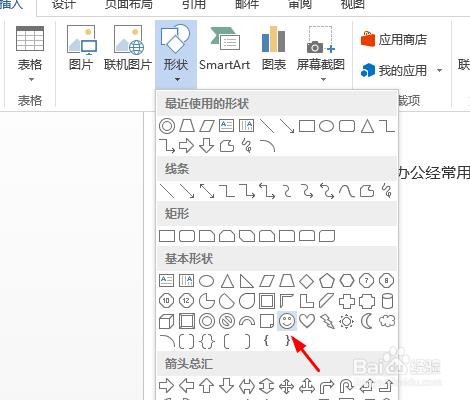Select the sun shape
Screen dimensions: 470x400
coord(347,321)
